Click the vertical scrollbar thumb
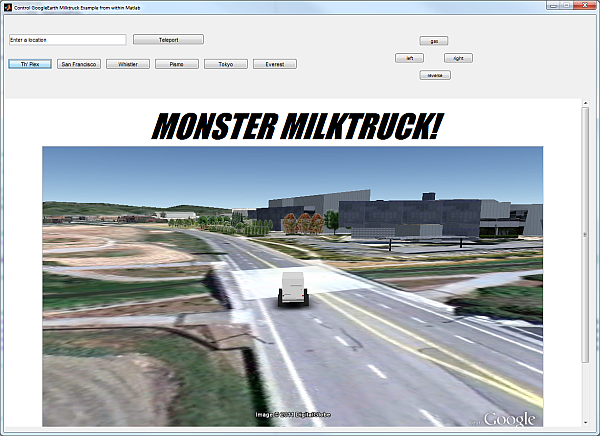The height and width of the screenshot is (436, 600). coord(585,235)
